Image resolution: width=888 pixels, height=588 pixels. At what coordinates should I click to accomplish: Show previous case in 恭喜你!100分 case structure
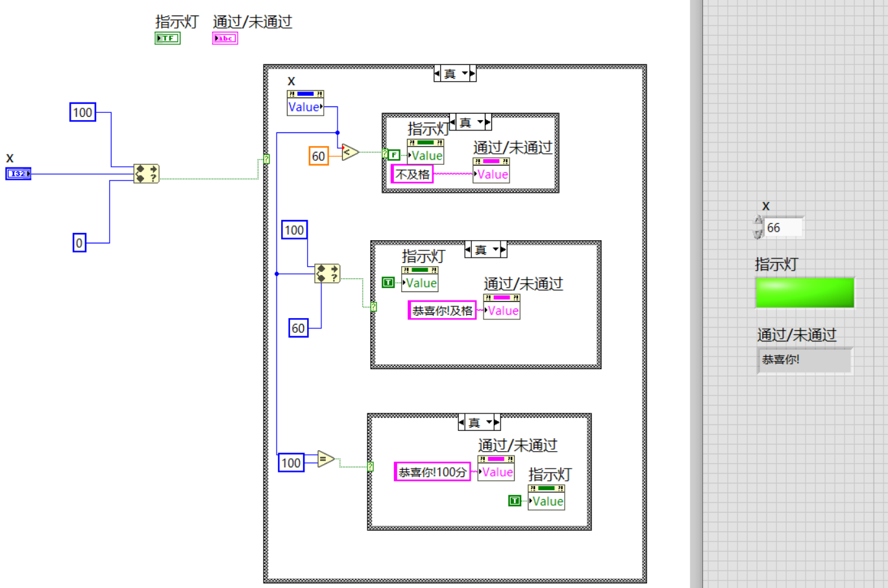click(x=462, y=423)
